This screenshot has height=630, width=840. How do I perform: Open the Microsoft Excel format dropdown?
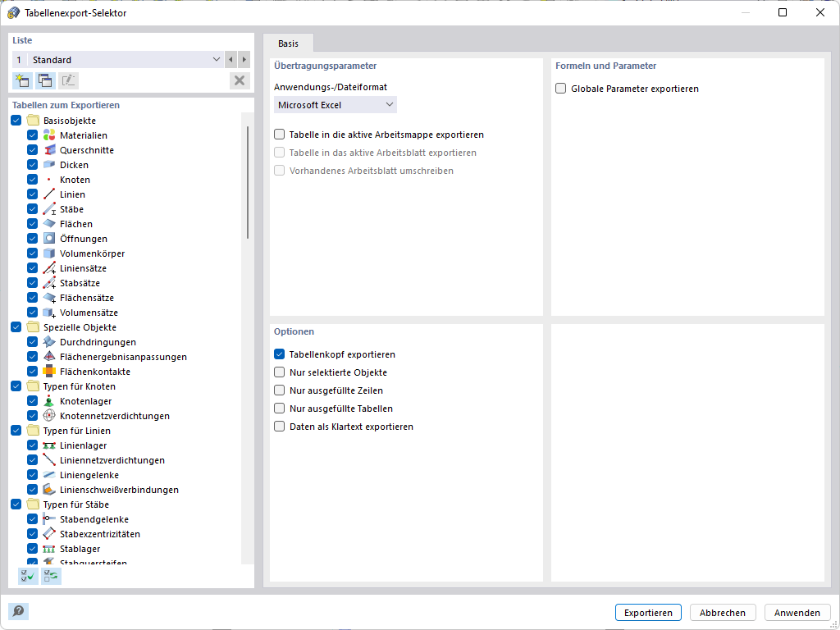335,105
